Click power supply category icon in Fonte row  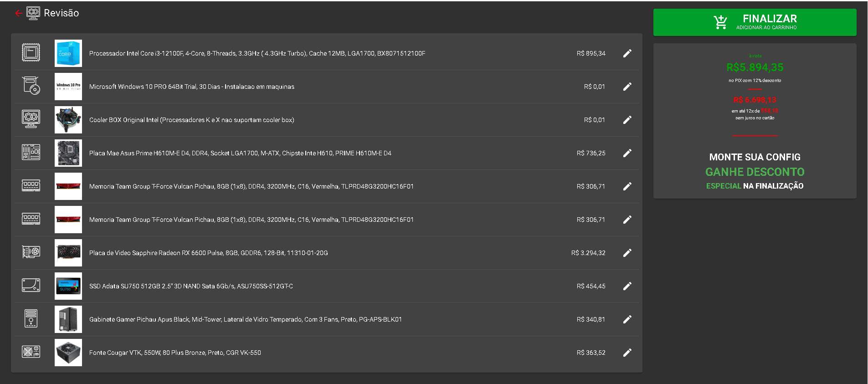tap(31, 352)
